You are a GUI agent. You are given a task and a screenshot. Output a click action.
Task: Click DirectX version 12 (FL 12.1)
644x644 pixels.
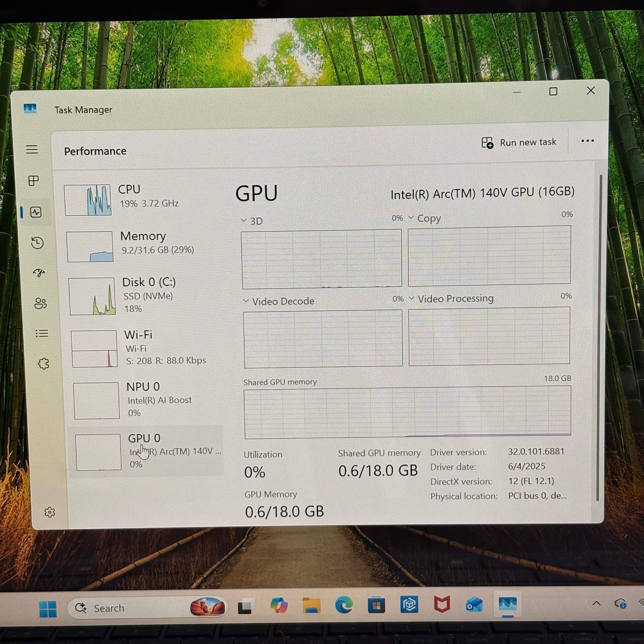[531, 481]
